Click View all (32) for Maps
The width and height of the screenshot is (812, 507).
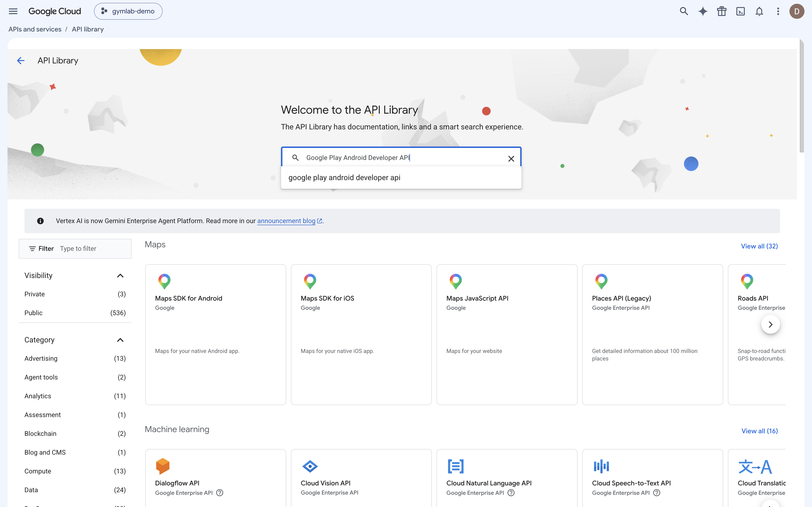tap(759, 246)
